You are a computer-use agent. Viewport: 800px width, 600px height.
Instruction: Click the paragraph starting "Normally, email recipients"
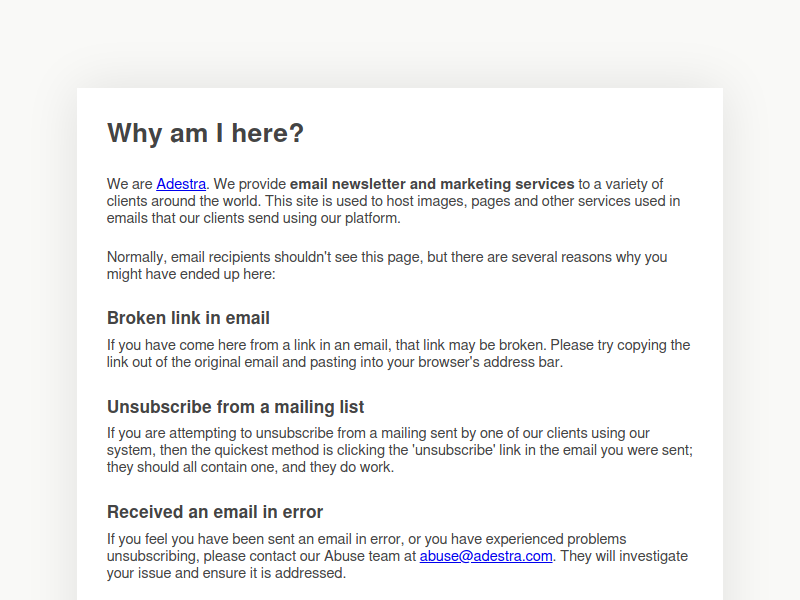(x=387, y=265)
